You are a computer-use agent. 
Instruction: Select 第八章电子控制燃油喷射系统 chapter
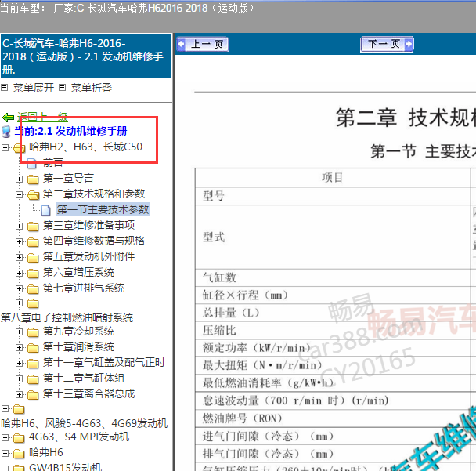point(67,318)
